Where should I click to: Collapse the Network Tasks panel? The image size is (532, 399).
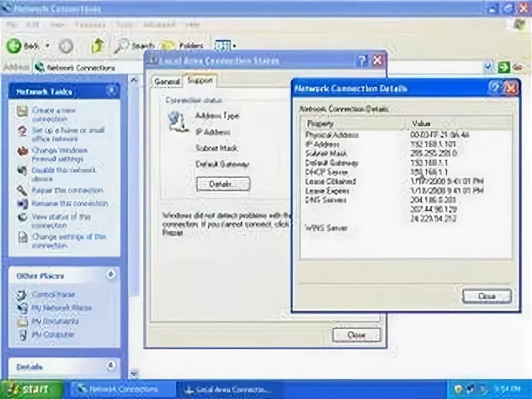click(x=111, y=91)
